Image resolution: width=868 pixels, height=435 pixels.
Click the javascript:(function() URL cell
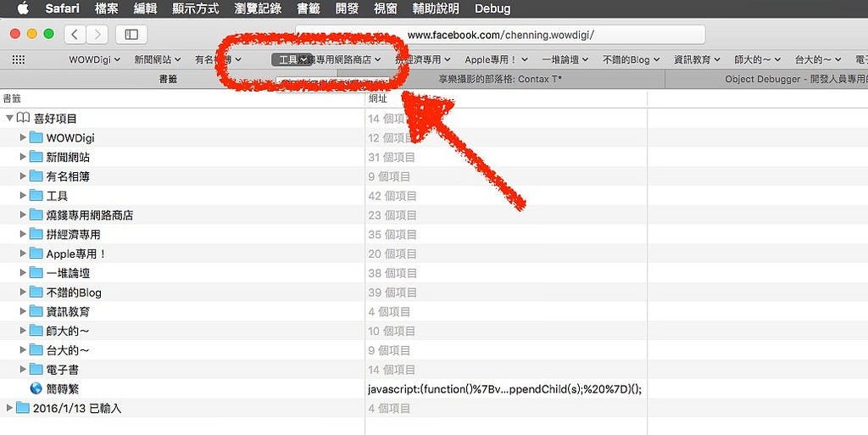[504, 389]
